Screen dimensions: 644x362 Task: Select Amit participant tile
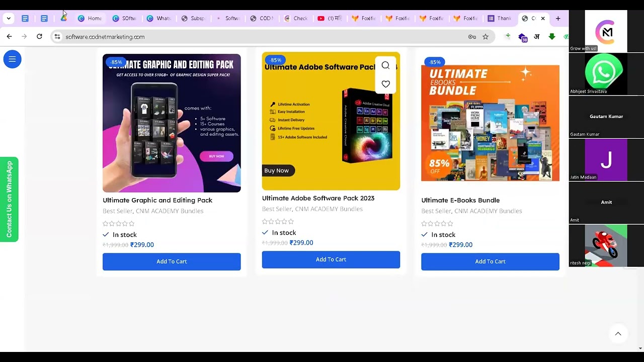pyautogui.click(x=606, y=202)
